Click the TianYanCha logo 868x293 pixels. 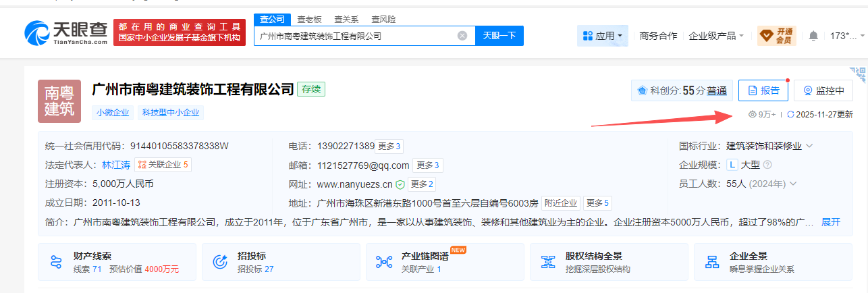point(65,33)
